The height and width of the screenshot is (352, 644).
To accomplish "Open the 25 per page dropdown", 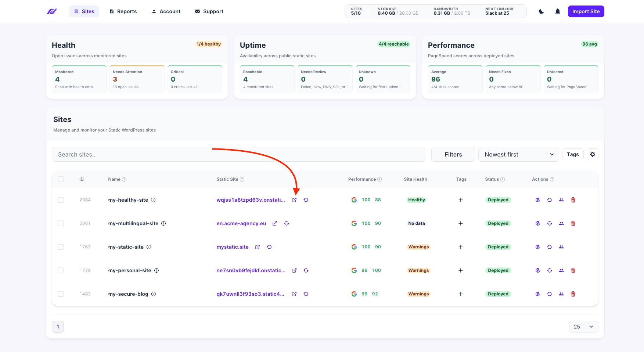I will pos(583,327).
